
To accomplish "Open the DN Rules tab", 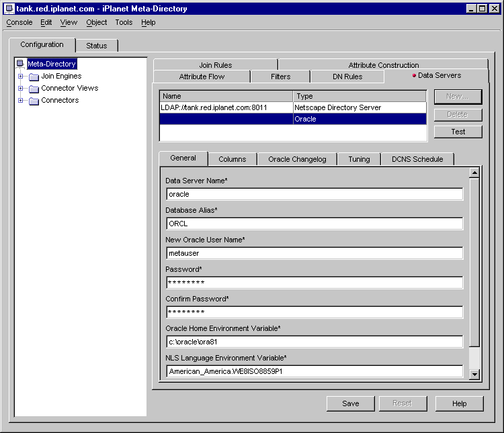I will 347,77.
